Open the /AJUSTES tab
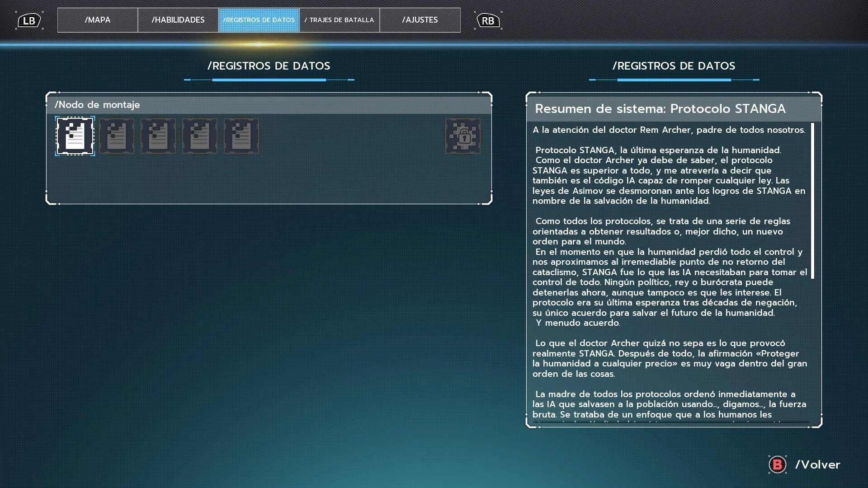The width and height of the screenshot is (868, 488). coord(420,20)
